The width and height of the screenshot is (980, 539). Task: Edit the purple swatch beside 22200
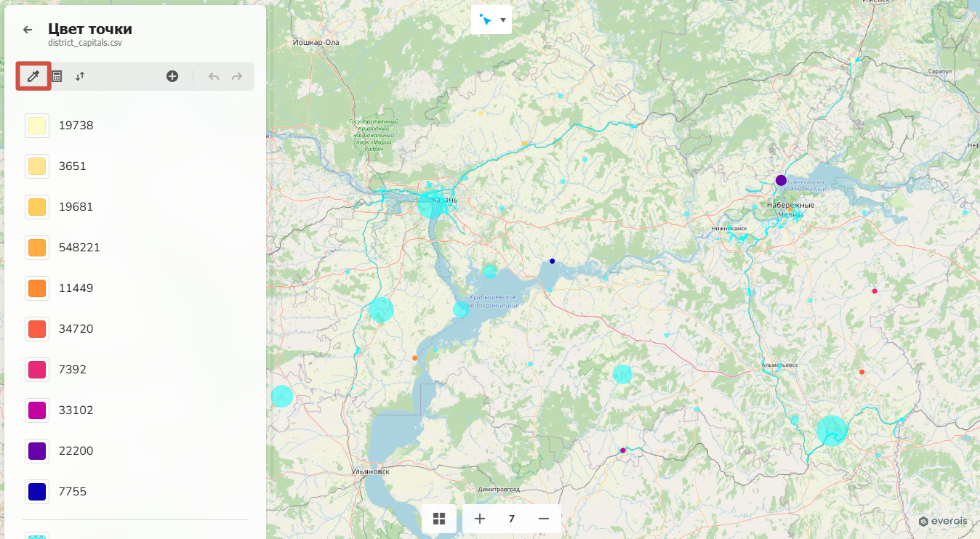coord(37,451)
